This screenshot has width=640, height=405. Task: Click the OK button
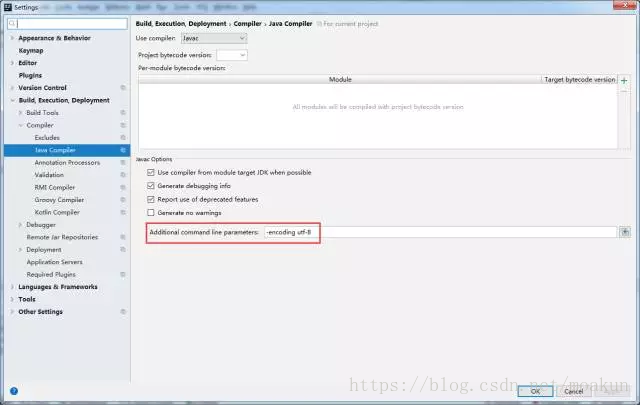pos(535,391)
